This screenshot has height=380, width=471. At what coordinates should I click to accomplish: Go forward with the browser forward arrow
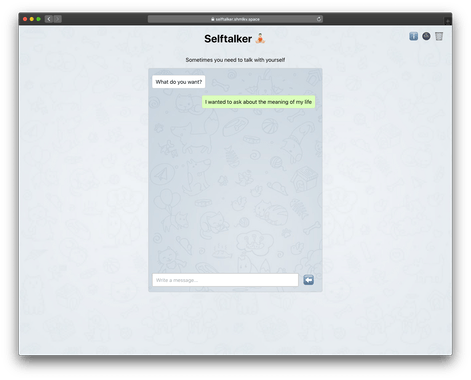[58, 19]
